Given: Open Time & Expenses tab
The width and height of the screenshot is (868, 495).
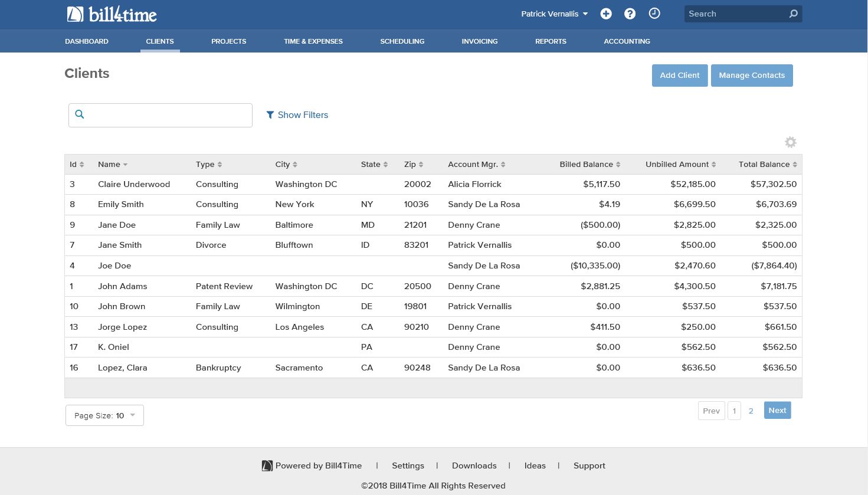Looking at the screenshot, I should click(x=313, y=41).
